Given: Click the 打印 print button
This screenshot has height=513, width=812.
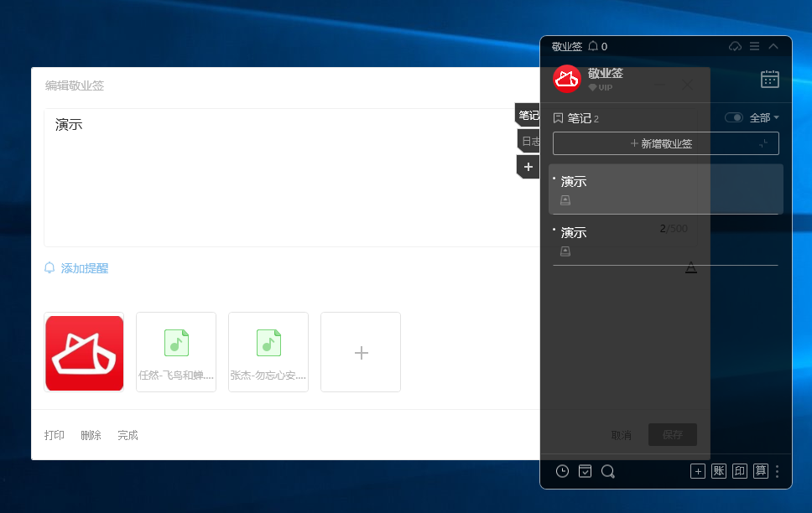Looking at the screenshot, I should pyautogui.click(x=55, y=435).
